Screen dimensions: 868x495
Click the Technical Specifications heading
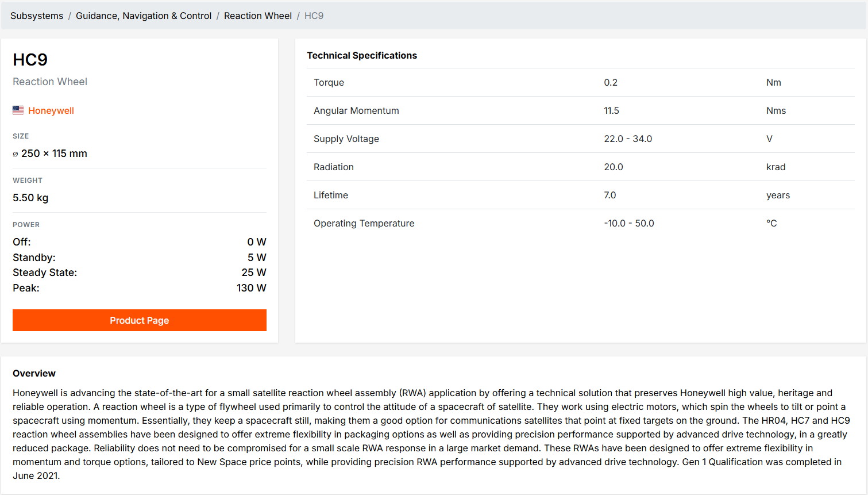[361, 55]
